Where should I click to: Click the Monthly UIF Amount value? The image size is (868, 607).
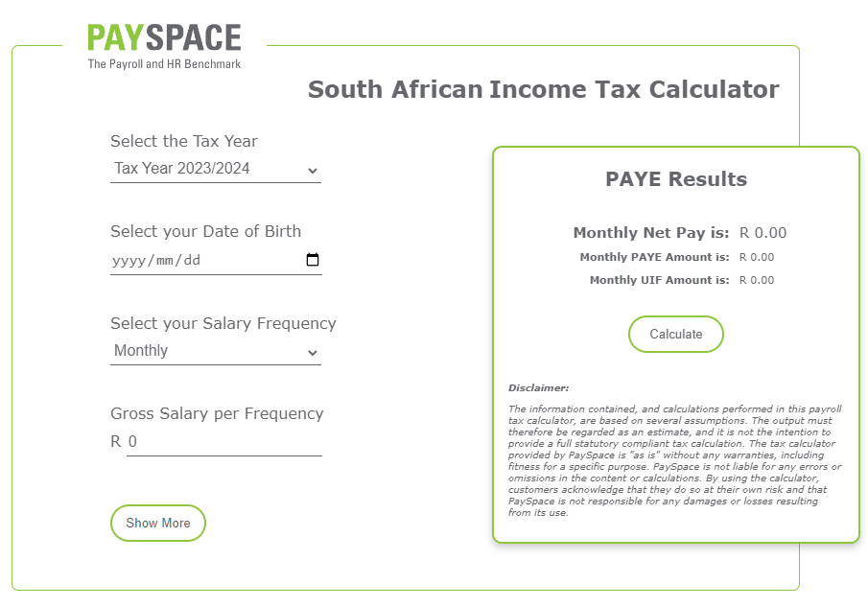tap(756, 280)
